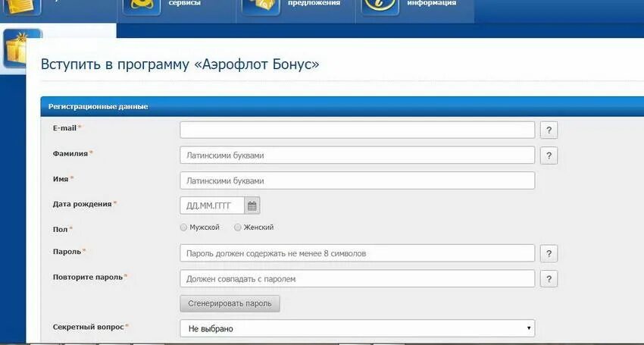
Task: Click Сгенерировать пароль button
Action: tap(230, 303)
